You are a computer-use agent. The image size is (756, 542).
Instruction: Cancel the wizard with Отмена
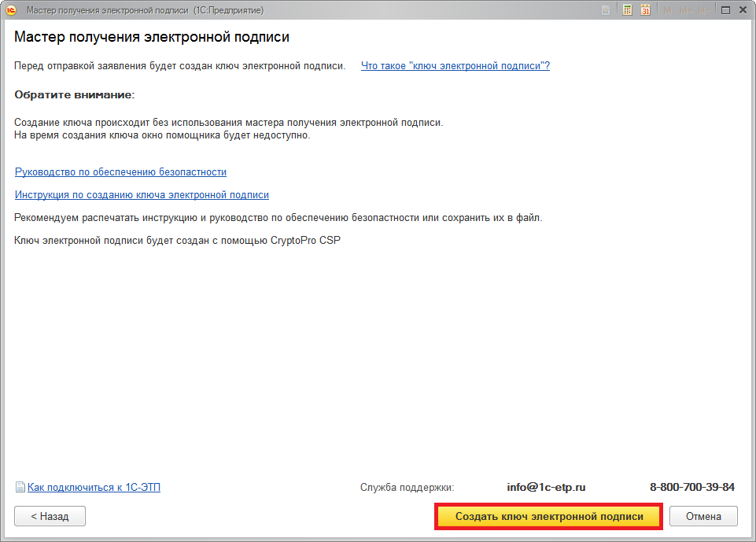(x=703, y=517)
